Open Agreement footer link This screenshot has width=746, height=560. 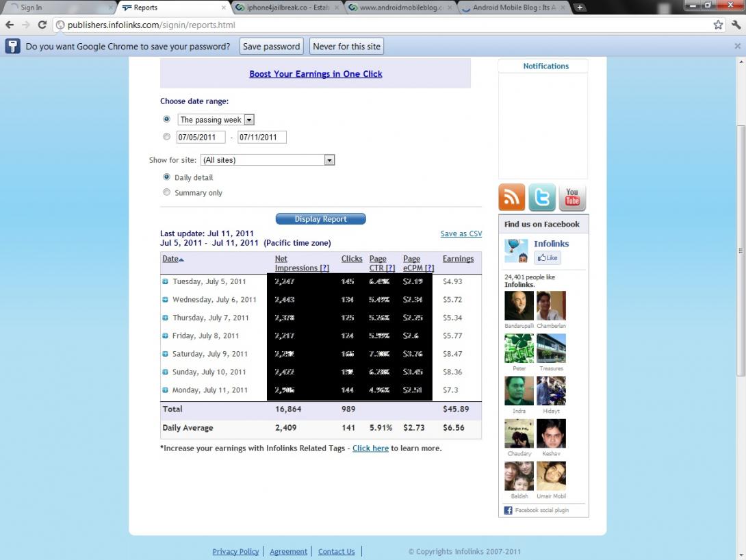point(288,551)
